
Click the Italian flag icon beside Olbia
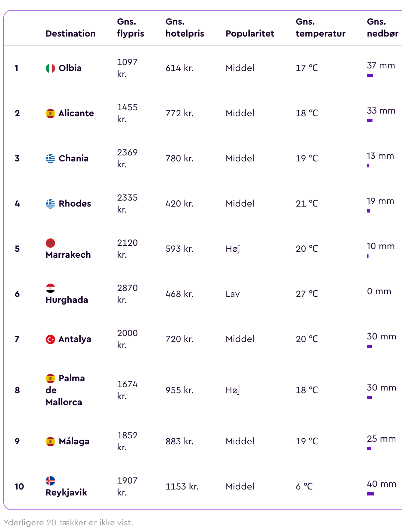click(50, 68)
